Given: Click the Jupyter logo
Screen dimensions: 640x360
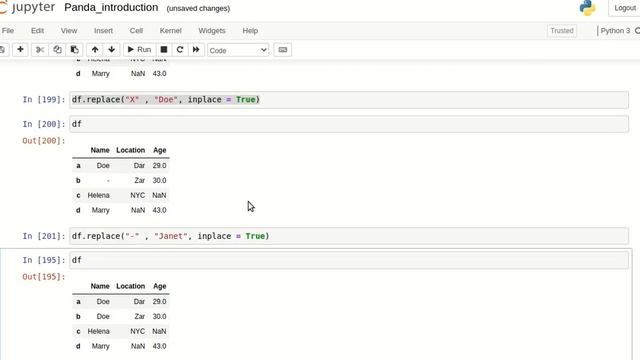Looking at the screenshot, I should pos(27,7).
